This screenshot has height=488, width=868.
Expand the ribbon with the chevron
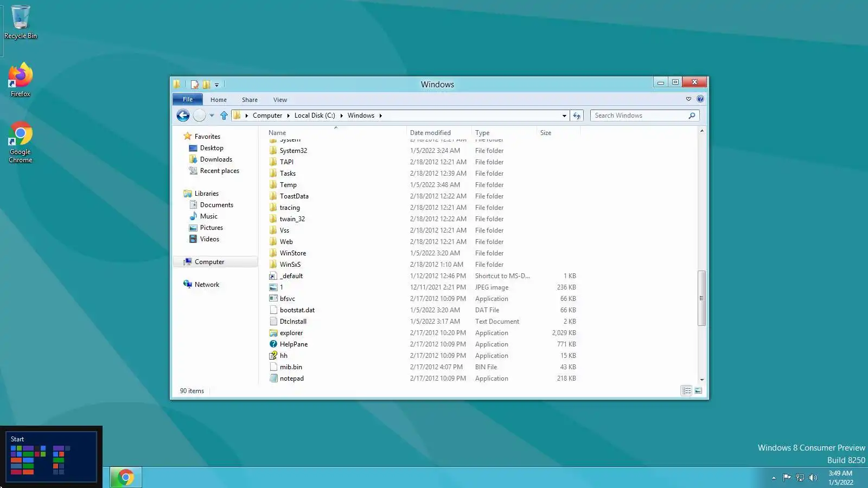coord(688,99)
